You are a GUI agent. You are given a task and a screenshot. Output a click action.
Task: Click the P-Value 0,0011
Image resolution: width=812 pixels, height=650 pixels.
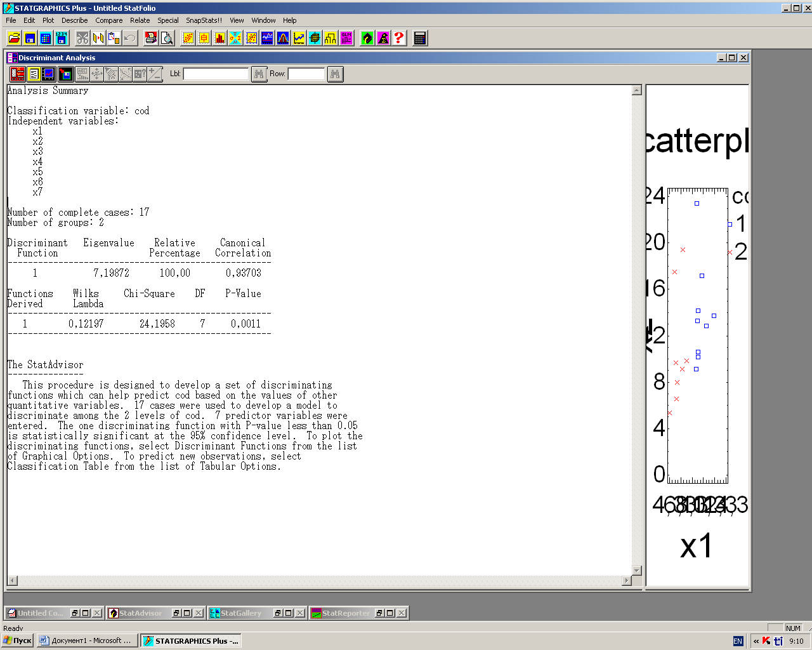(x=246, y=324)
